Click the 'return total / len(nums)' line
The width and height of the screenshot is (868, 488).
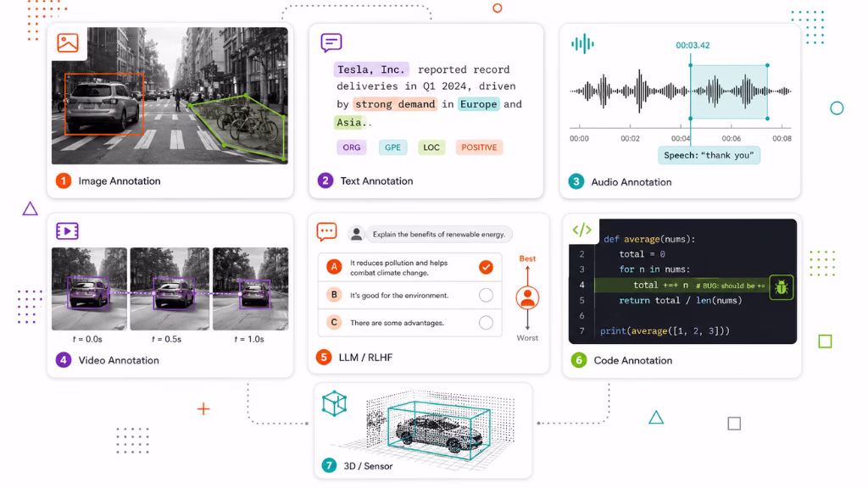(x=681, y=301)
